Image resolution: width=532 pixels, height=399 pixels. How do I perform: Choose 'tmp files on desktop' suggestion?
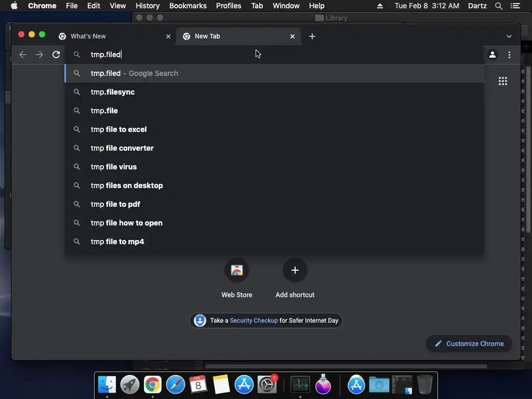[274, 185]
